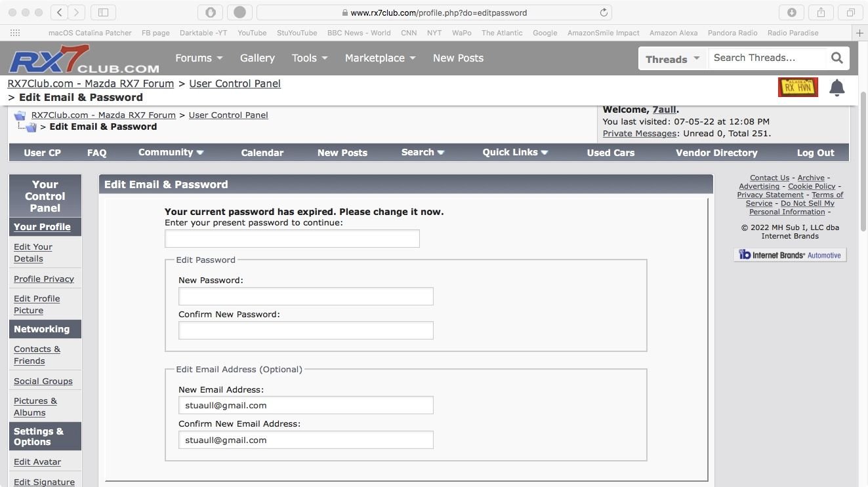The height and width of the screenshot is (487, 868).
Task: Click the RX HVN license plate avatar
Action: point(798,87)
